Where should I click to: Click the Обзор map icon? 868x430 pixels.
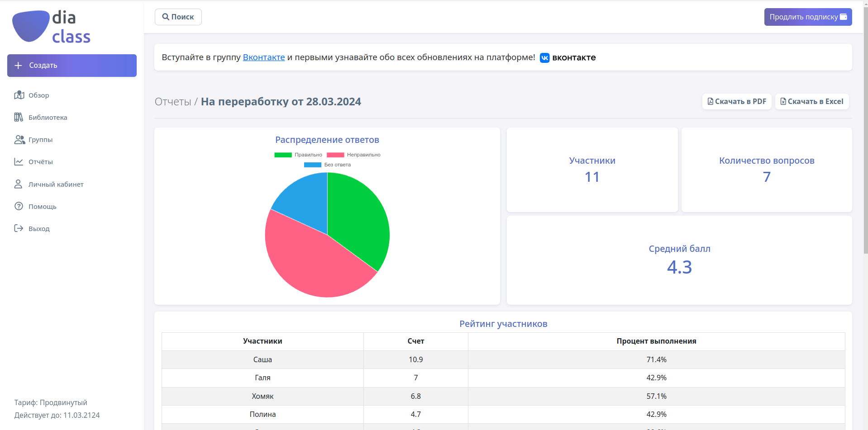coord(19,95)
